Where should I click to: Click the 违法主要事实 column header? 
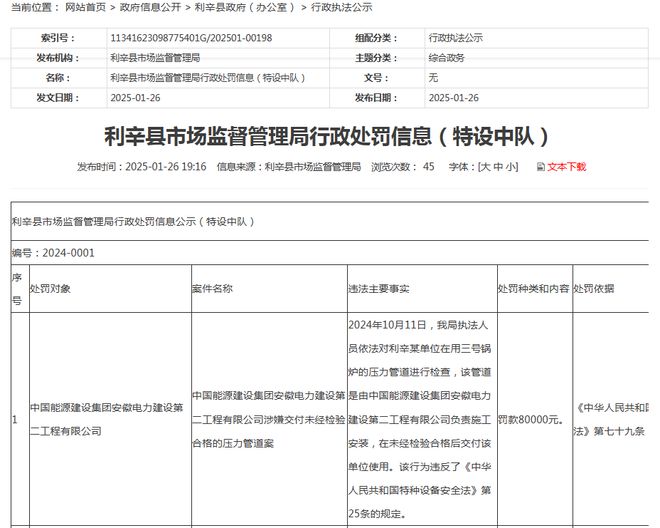click(x=423, y=289)
